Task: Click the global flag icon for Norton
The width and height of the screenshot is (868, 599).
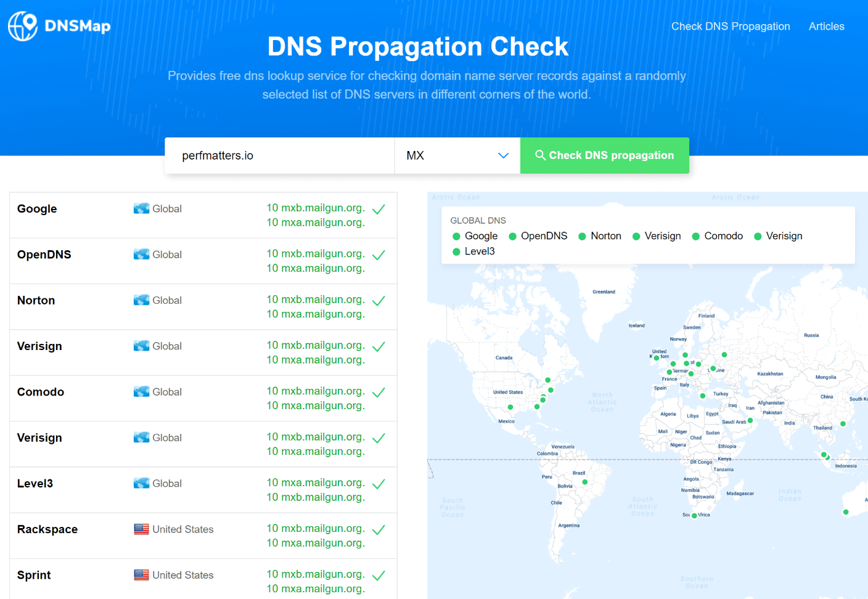Action: click(x=142, y=300)
